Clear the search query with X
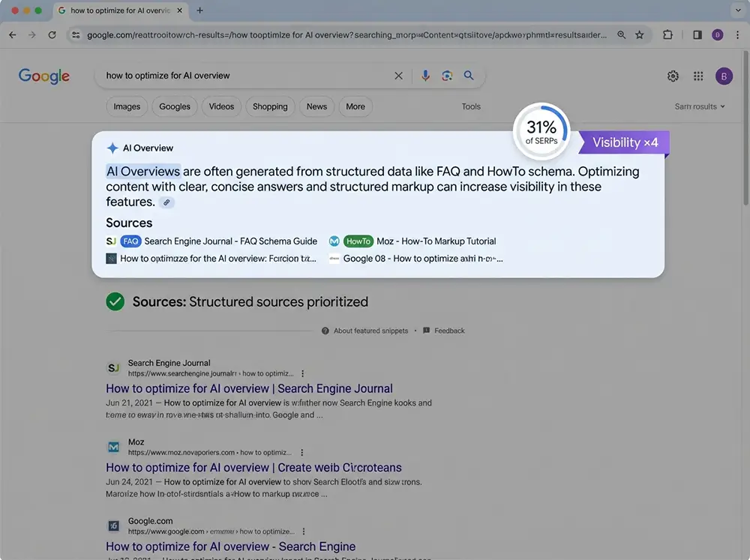The image size is (750, 560). (x=398, y=76)
